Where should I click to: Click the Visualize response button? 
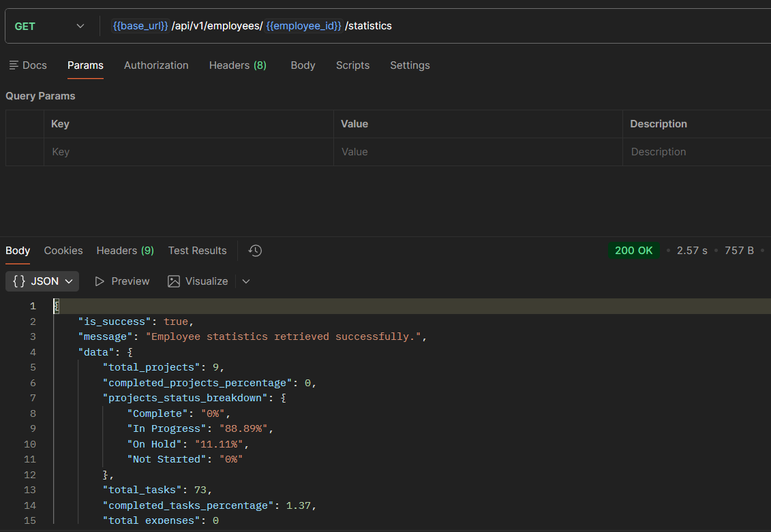198,281
